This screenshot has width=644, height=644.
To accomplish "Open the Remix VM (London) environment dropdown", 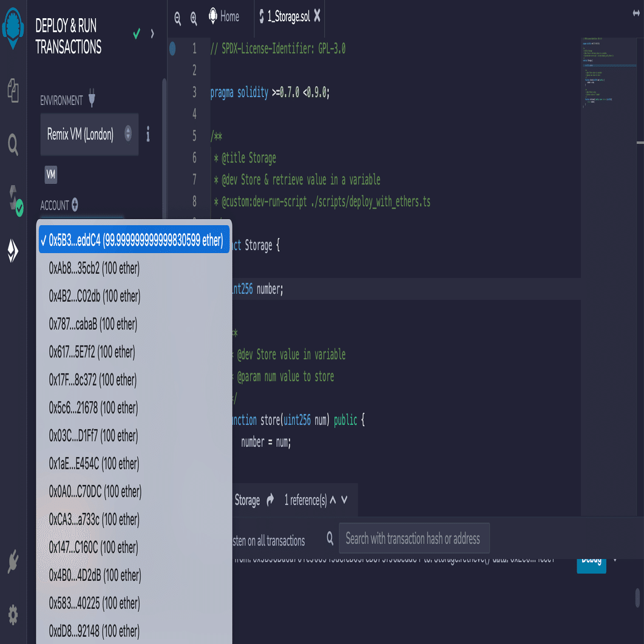I will pos(89,134).
